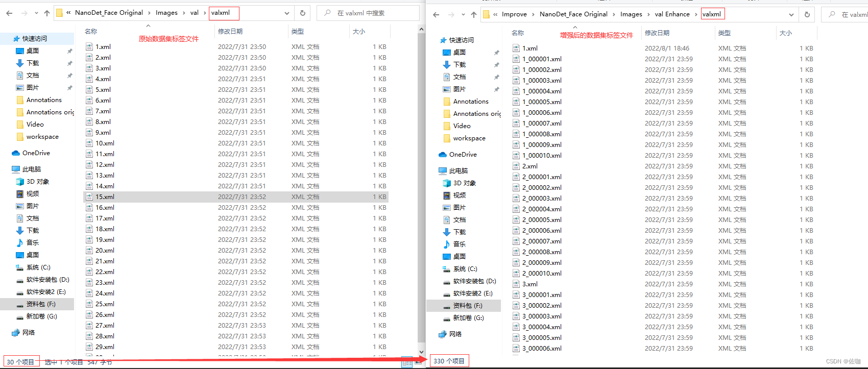Open System (C:) drive in left sidebar
Viewport: 868px width, 369px height.
[x=33, y=267]
